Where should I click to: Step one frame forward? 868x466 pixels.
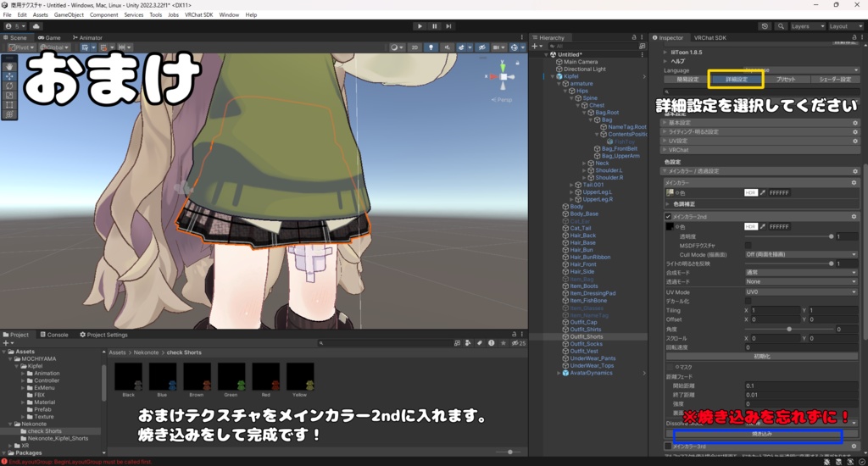tap(449, 26)
